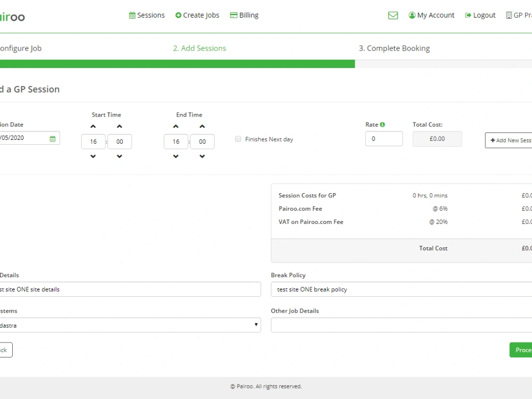Screen dimensions: 532x399
Task: Open the Sessions menu
Action: 147,15
